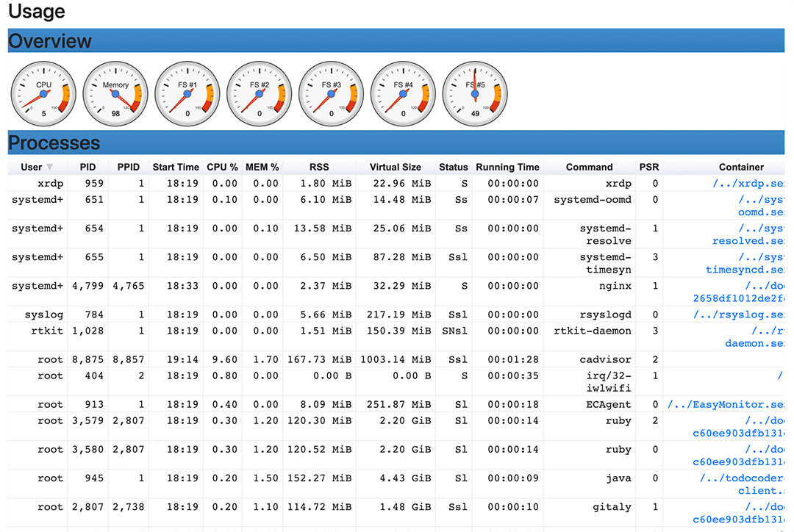Open the todocoder-client container link
The width and height of the screenshot is (794, 532).
pos(741,484)
